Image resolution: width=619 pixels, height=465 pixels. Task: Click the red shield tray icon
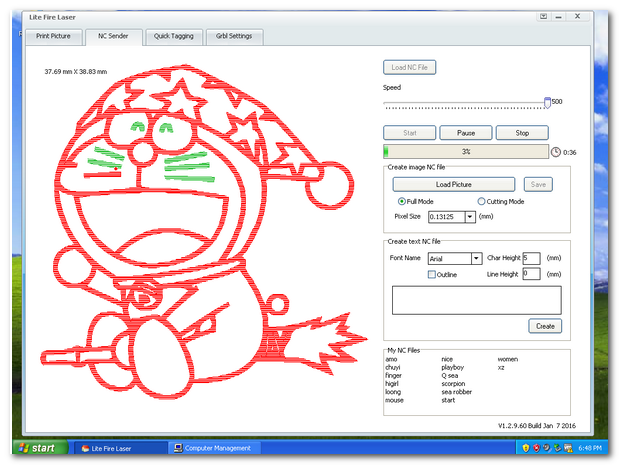(536, 448)
